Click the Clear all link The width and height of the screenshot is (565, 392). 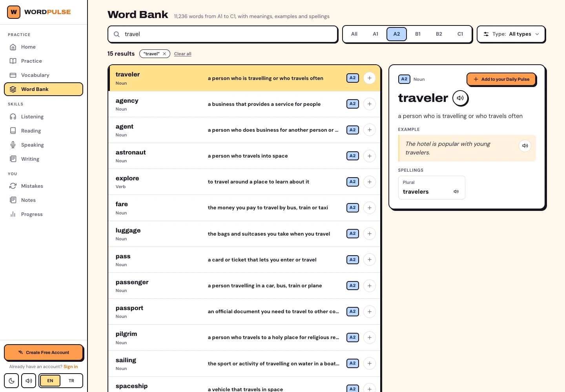click(x=183, y=54)
